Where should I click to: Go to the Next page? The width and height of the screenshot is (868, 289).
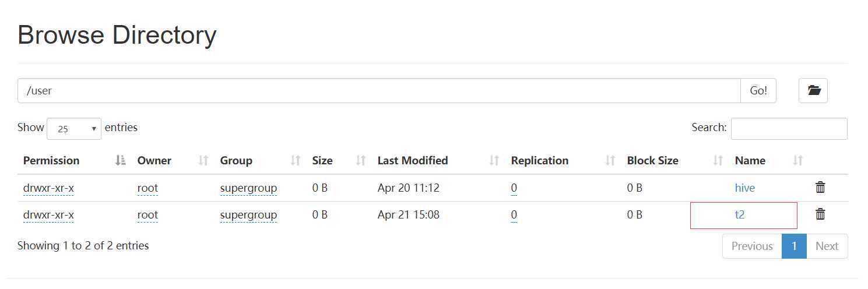point(827,246)
